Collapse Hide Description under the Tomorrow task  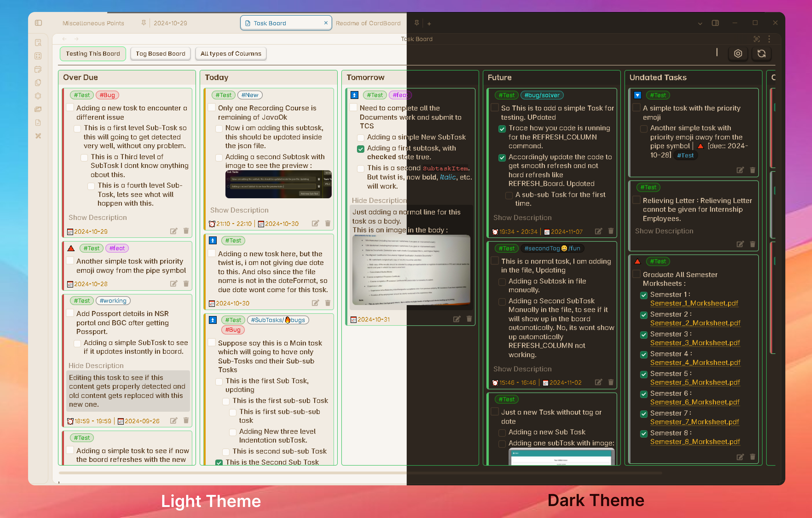(x=378, y=200)
